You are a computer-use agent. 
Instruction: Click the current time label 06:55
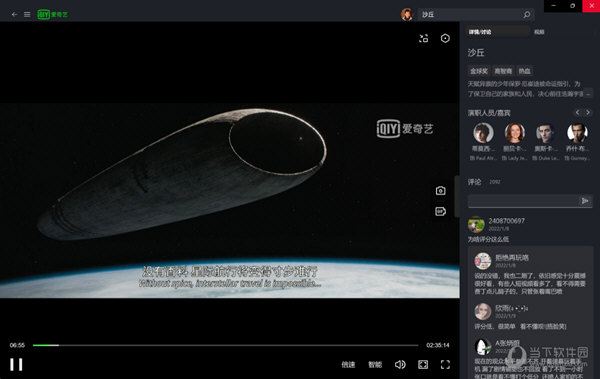(x=17, y=345)
